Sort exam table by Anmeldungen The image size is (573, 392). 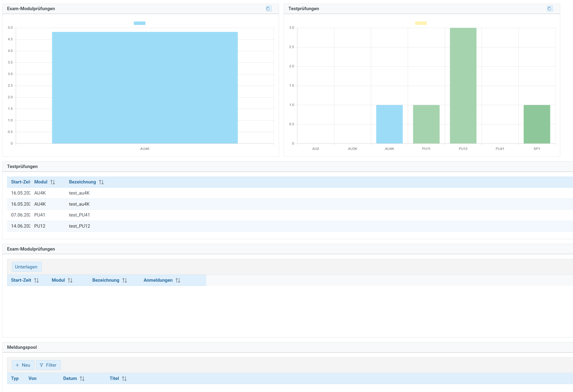178,280
